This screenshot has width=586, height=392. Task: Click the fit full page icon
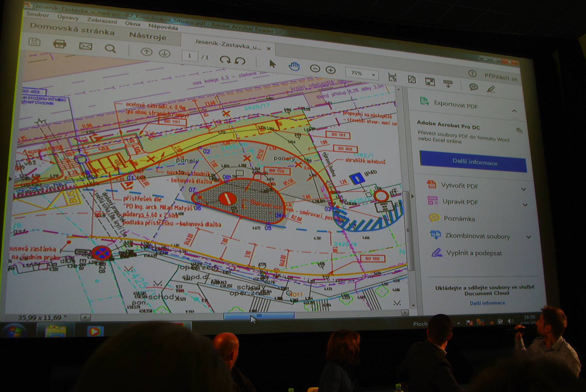tap(412, 79)
